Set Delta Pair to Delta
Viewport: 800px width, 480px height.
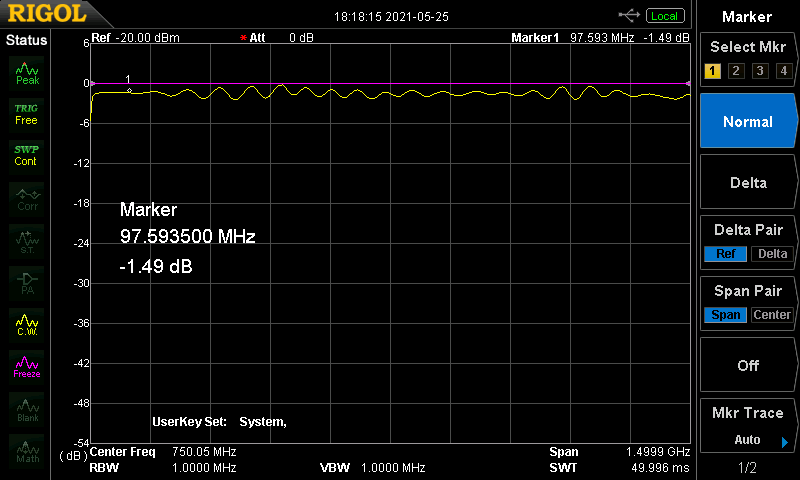coord(772,254)
